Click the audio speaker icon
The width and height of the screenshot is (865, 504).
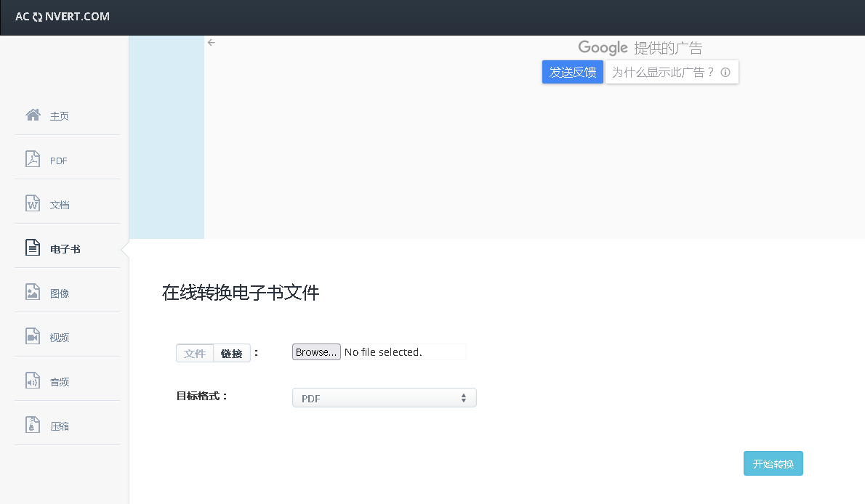pyautogui.click(x=33, y=381)
